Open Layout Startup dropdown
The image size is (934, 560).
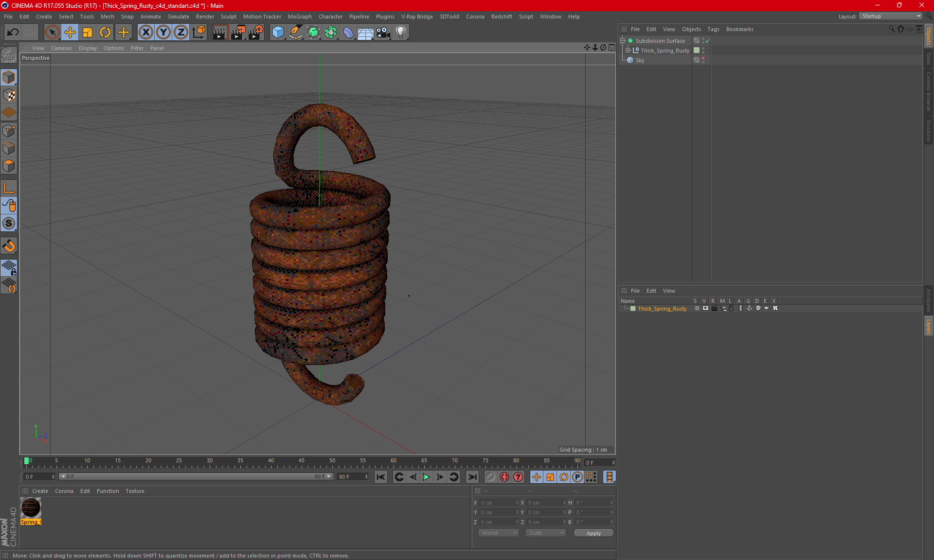point(891,16)
